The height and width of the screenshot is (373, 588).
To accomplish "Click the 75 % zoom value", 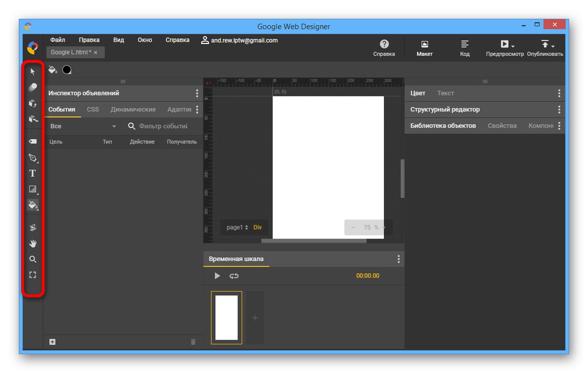I will tap(371, 227).
